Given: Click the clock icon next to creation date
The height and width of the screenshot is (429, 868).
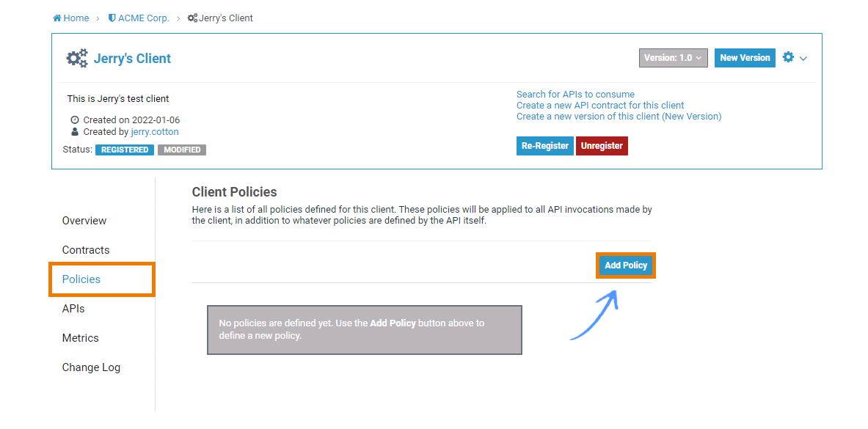Looking at the screenshot, I should click(76, 120).
